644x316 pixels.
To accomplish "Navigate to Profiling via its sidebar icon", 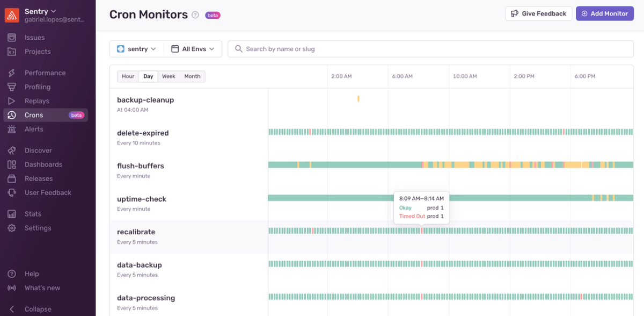I will click(37, 87).
